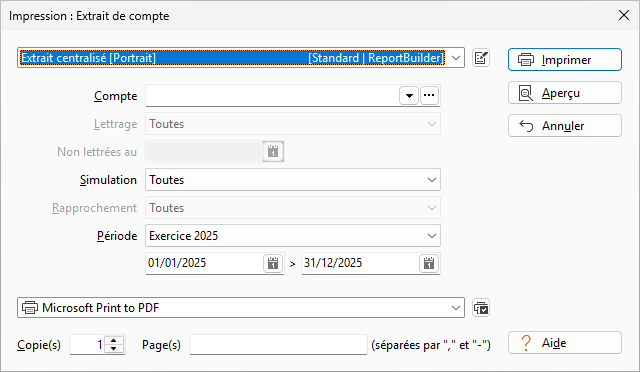
Task: Open the calendar picker for end date 31/12/2025
Action: (429, 263)
